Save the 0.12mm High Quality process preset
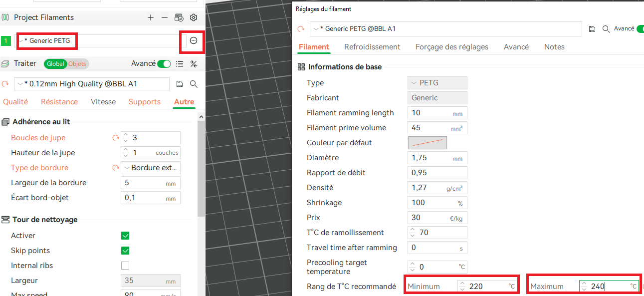The width and height of the screenshot is (644, 296). point(180,84)
